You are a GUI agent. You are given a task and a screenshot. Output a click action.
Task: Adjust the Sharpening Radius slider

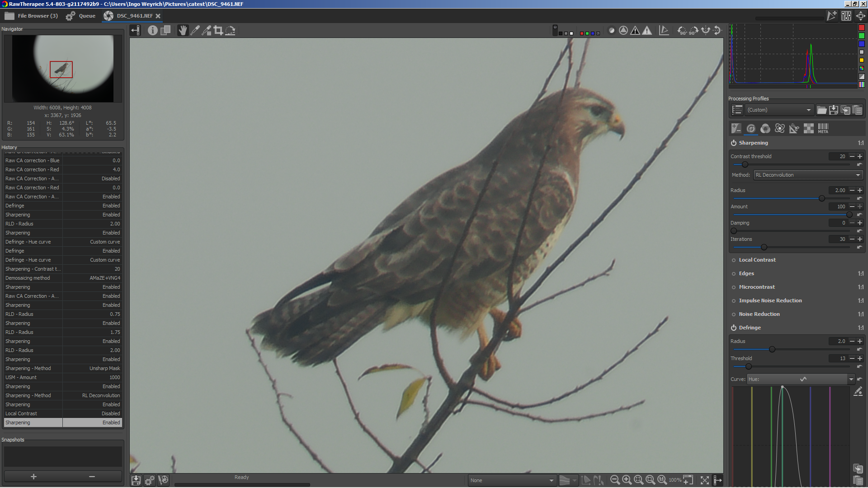click(792, 198)
